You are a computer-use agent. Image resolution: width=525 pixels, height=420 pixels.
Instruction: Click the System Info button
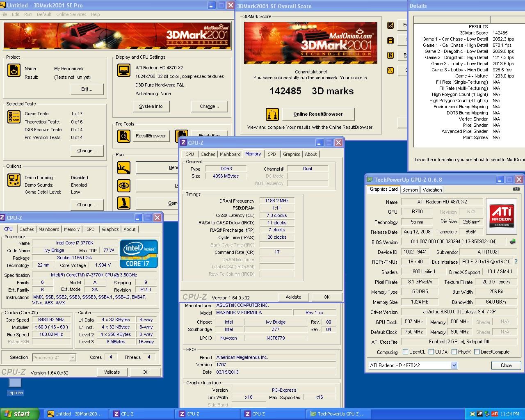pyautogui.click(x=151, y=106)
